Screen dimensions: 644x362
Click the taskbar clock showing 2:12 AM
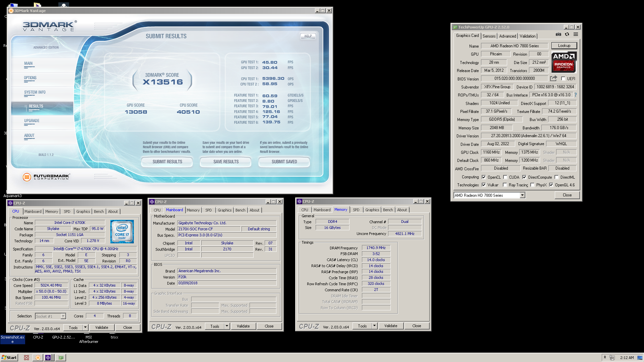(x=627, y=358)
